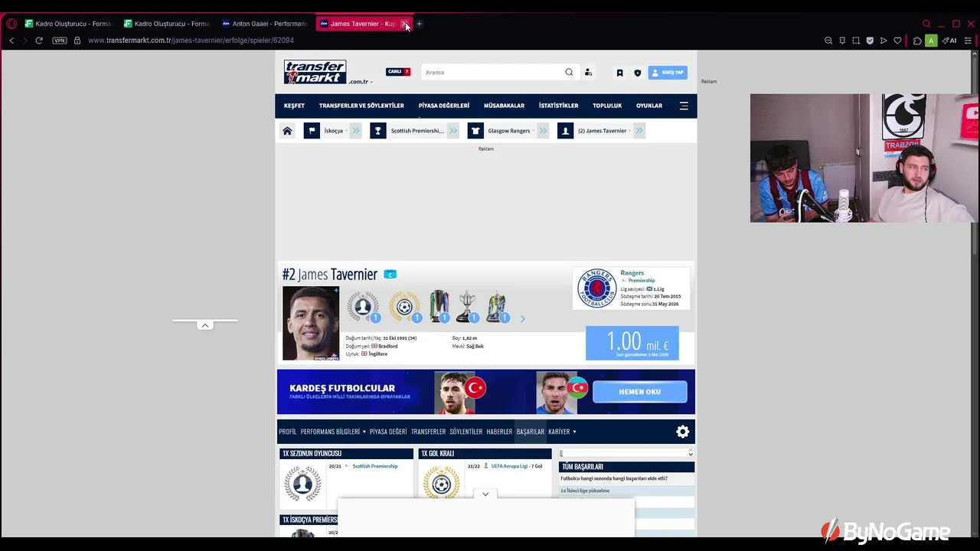The image size is (980, 551).
Task: Click the pin icon in browser toolbar
Action: (x=842, y=41)
